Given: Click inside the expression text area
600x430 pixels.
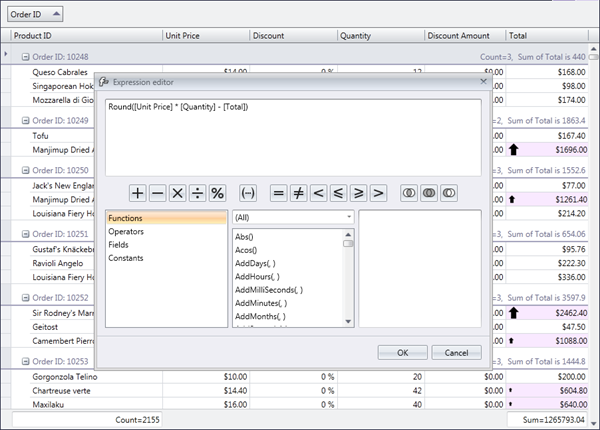Looking at the screenshot, I should (293, 138).
